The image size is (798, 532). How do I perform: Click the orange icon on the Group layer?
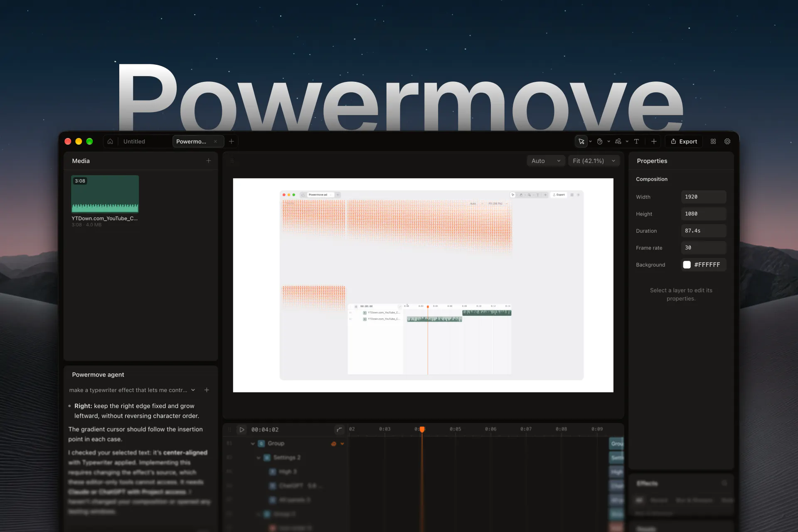333,444
